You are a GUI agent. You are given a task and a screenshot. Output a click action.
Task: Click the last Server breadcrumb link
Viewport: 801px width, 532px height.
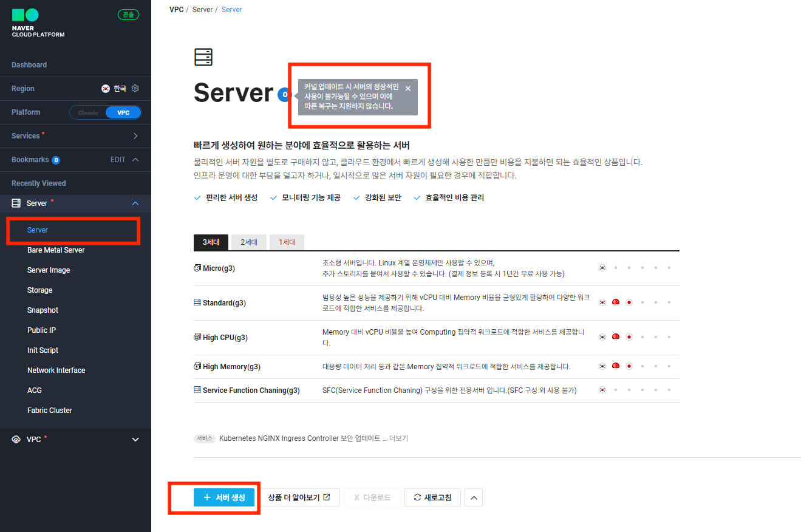pyautogui.click(x=232, y=10)
